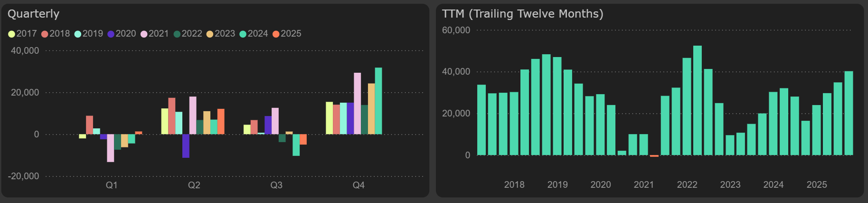Click the Q3 axis label
The image size is (868, 203).
(276, 185)
